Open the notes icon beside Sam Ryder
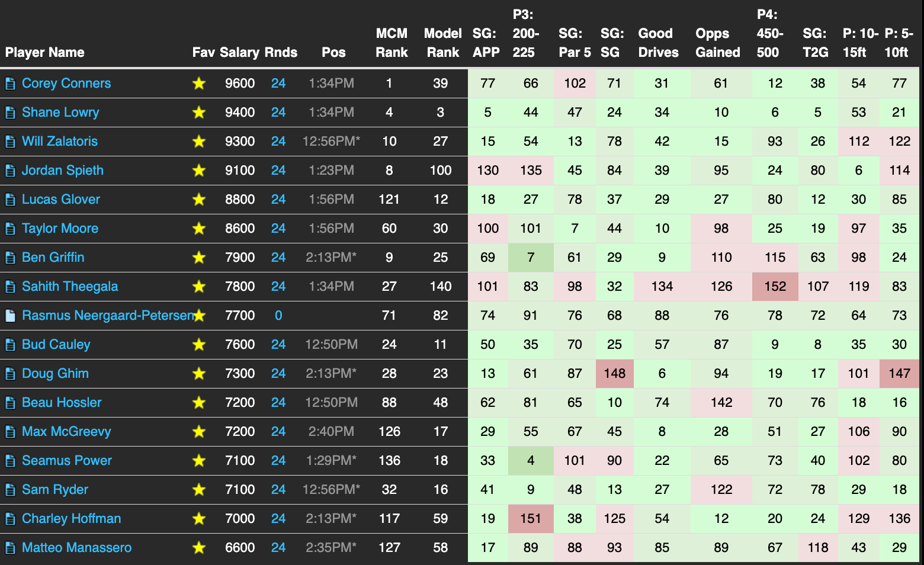 (x=10, y=490)
